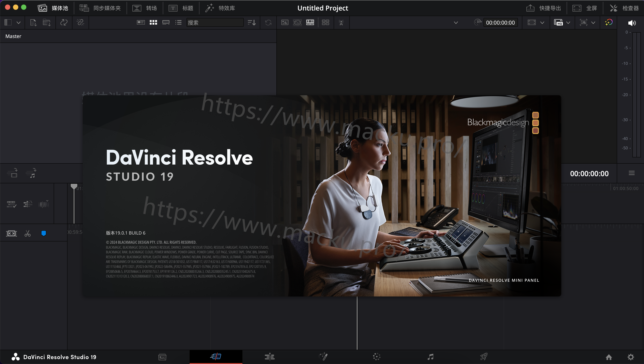The height and width of the screenshot is (364, 644).
Task: Click the 搜索 search field
Action: coord(215,23)
